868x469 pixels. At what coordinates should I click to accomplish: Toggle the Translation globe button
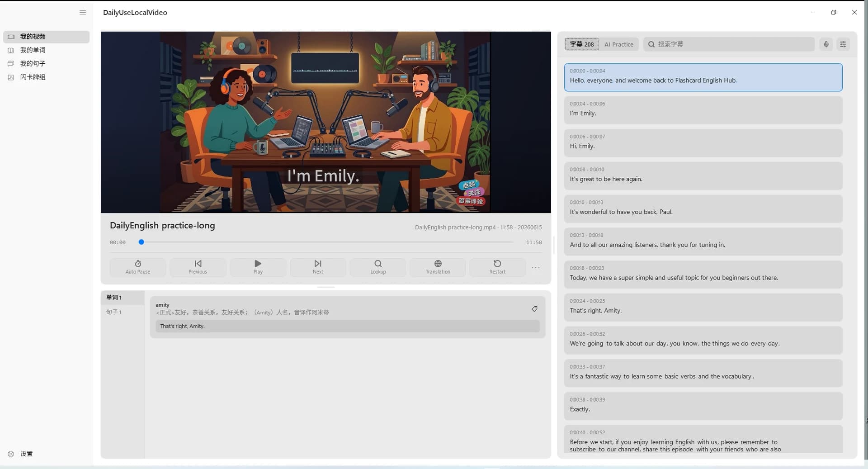pyautogui.click(x=438, y=267)
